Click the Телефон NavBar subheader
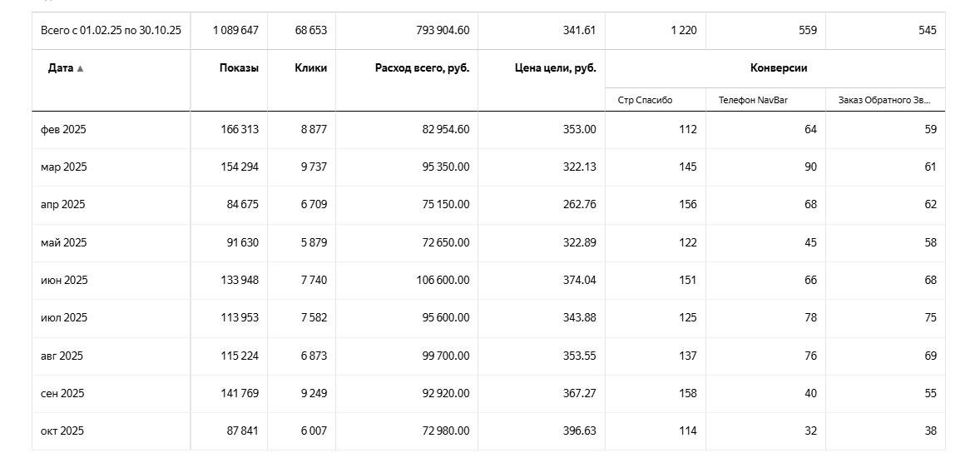Viewport: 980px width, 468px height. pyautogui.click(x=753, y=101)
